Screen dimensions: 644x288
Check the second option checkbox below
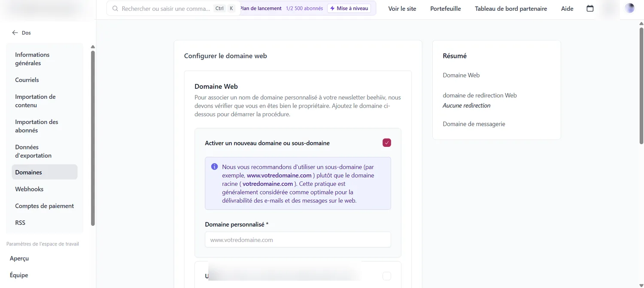(x=387, y=276)
